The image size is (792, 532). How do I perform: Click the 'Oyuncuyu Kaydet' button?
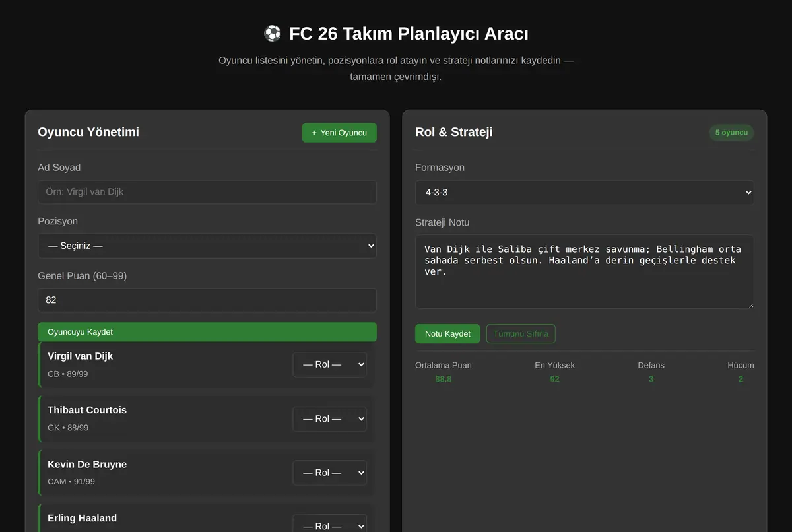pyautogui.click(x=207, y=332)
